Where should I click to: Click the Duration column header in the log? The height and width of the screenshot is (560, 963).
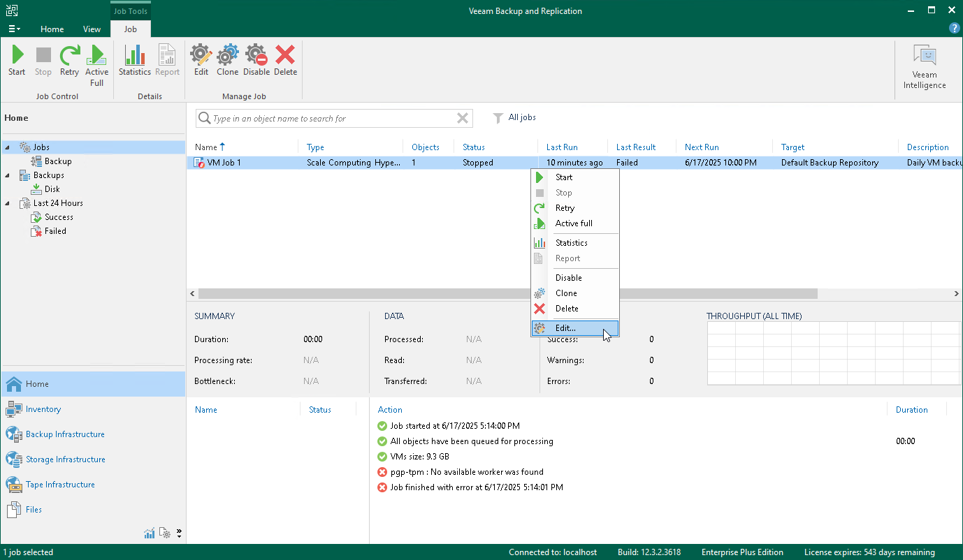912,410
